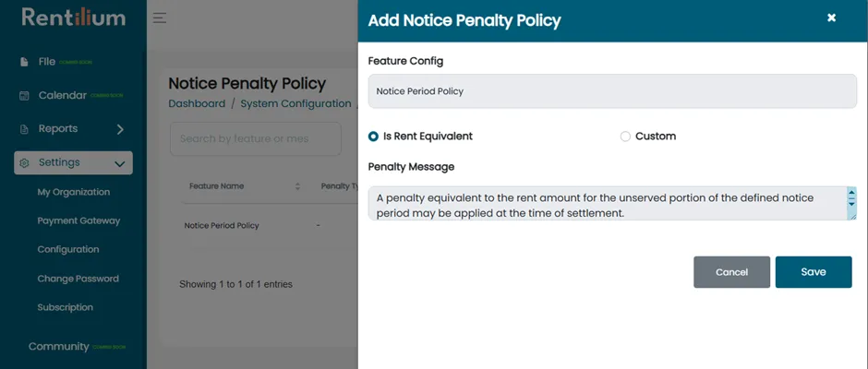This screenshot has width=868, height=369.
Task: Close the Add Notice Penalty Policy panel
Action: (831, 18)
